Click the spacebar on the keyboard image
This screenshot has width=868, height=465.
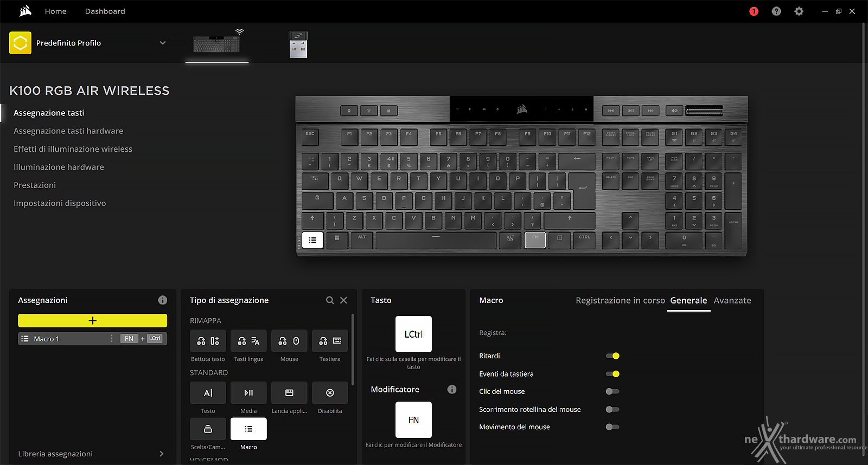tap(436, 240)
